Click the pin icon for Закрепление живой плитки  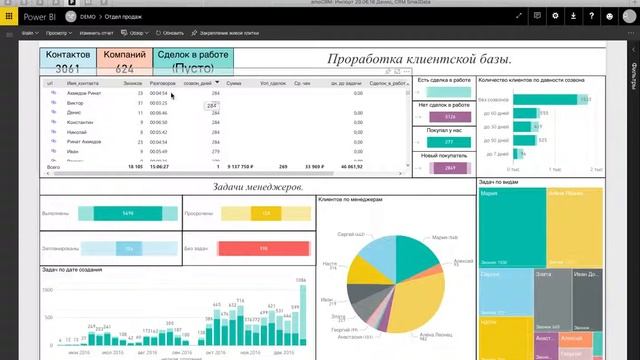coord(194,33)
